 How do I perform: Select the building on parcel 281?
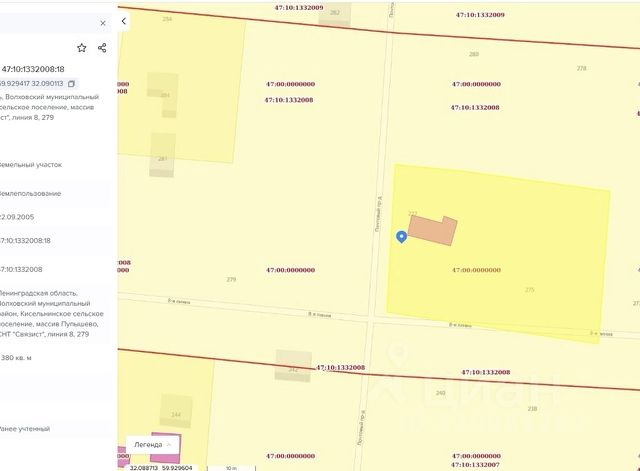pos(162,155)
